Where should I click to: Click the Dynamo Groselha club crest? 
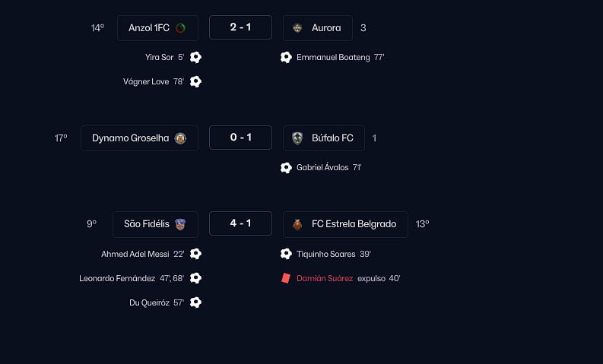pyautogui.click(x=180, y=138)
